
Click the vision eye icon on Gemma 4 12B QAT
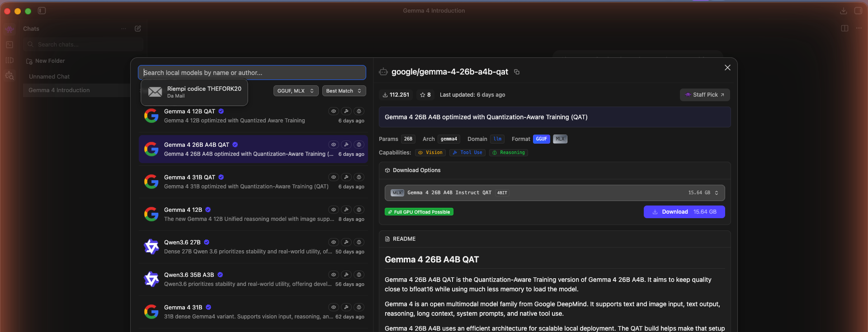click(x=334, y=111)
